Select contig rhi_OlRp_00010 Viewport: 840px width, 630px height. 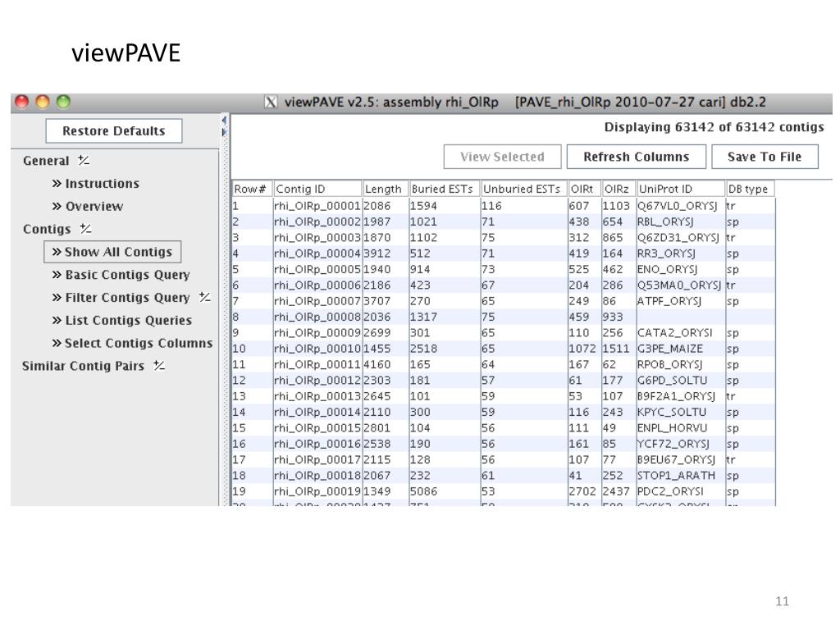(317, 349)
